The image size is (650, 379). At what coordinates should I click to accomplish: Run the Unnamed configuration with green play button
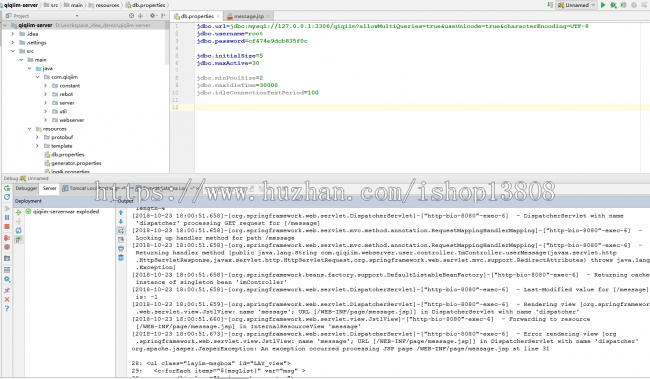(603, 5)
